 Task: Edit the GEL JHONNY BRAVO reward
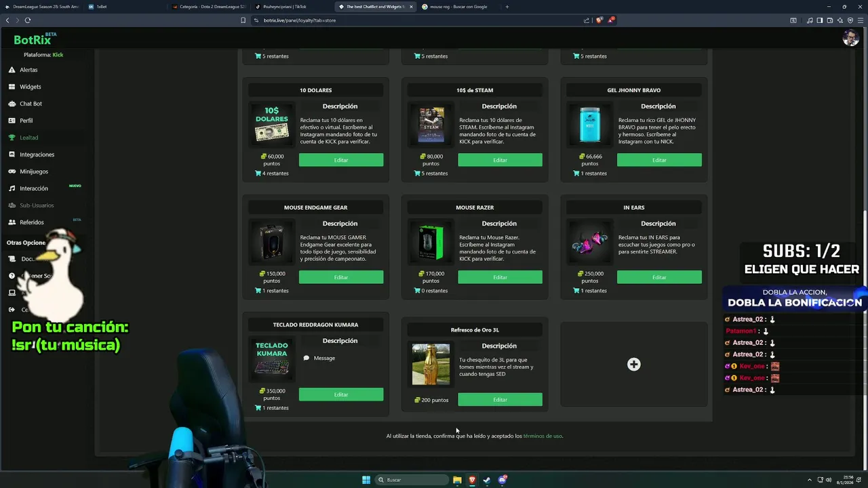click(659, 160)
